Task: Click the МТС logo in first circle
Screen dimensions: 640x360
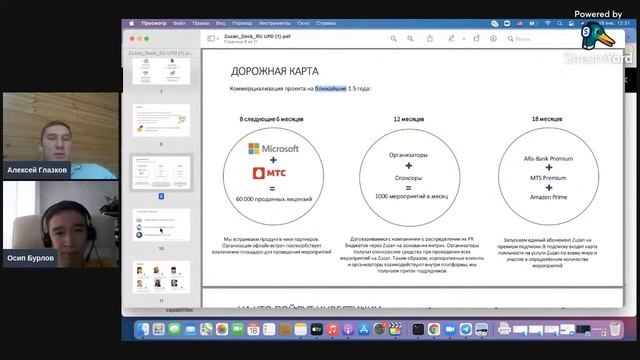Action: click(269, 173)
